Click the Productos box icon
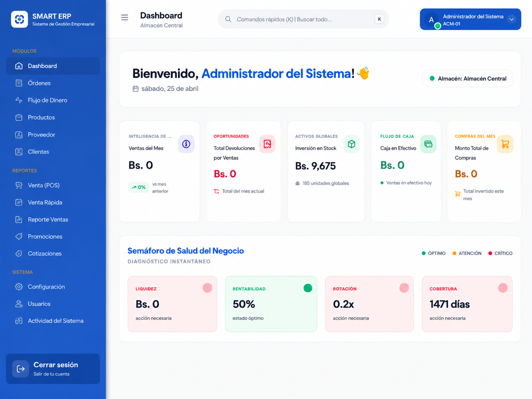The image size is (532, 399). click(x=19, y=117)
